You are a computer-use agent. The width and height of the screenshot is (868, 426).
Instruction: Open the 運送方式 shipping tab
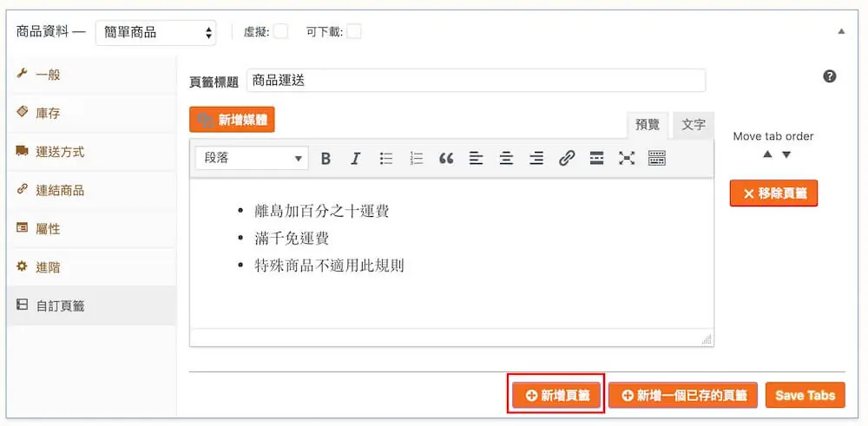tap(92, 152)
